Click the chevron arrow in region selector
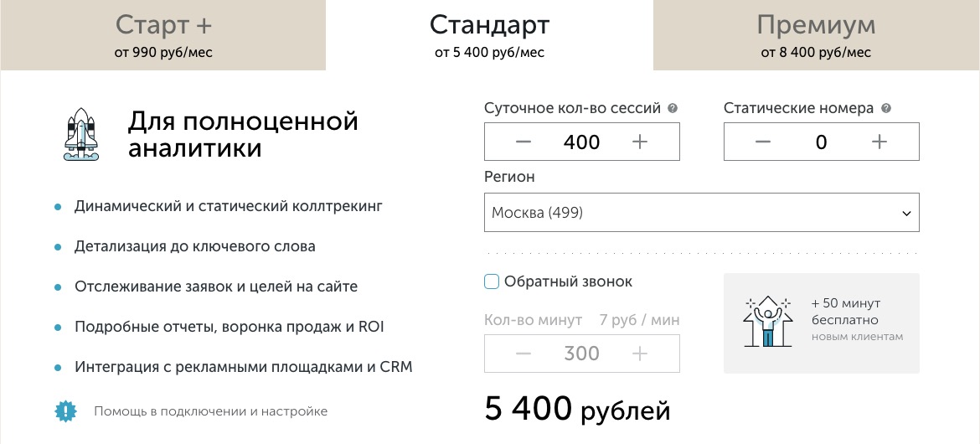Image resolution: width=980 pixels, height=444 pixels. (x=906, y=214)
